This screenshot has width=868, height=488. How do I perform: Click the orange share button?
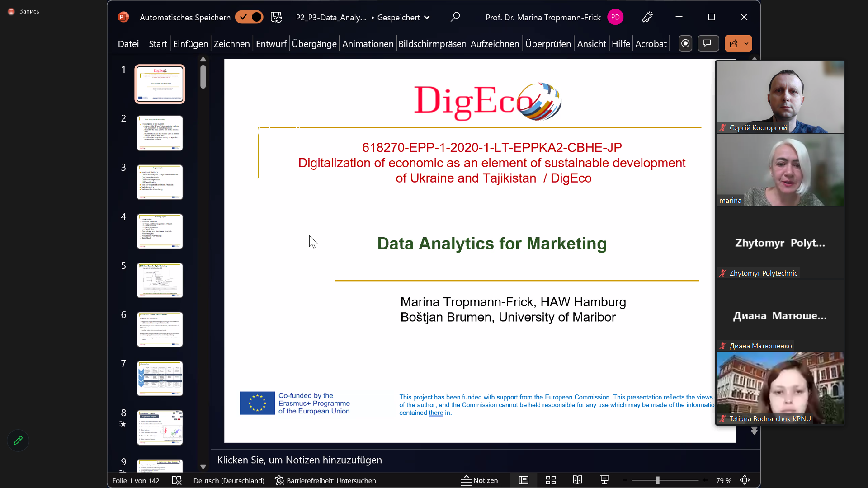click(x=734, y=43)
